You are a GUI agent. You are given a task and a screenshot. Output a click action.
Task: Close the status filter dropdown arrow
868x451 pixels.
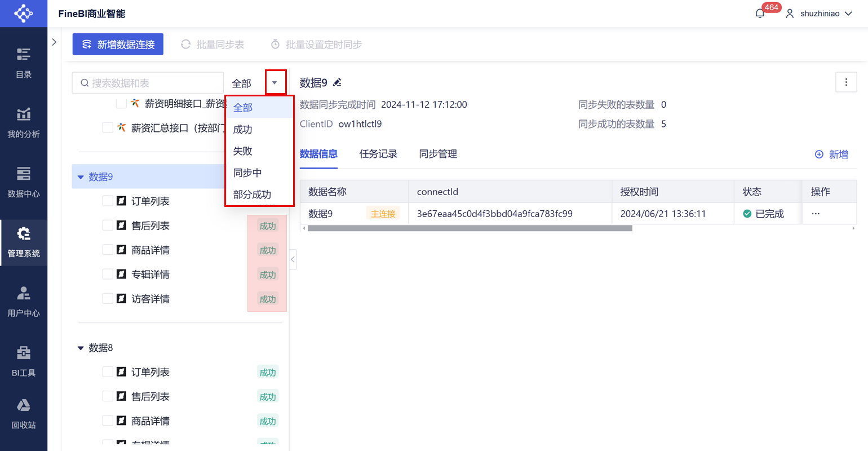(x=275, y=83)
